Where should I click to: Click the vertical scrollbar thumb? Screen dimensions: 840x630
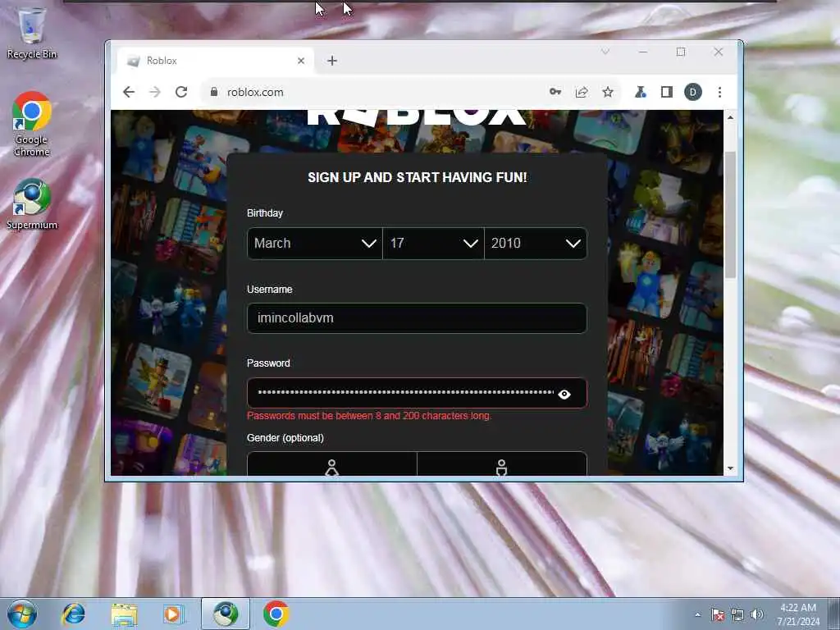point(730,215)
